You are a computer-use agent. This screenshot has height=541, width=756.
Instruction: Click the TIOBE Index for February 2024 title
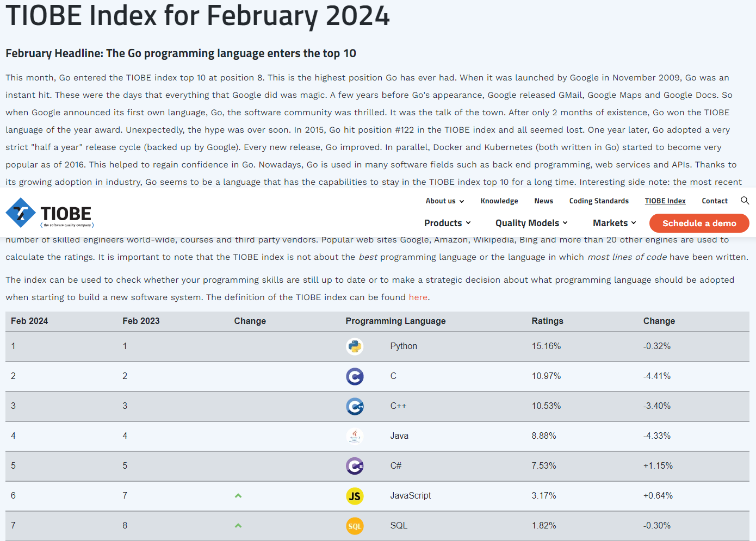197,15
